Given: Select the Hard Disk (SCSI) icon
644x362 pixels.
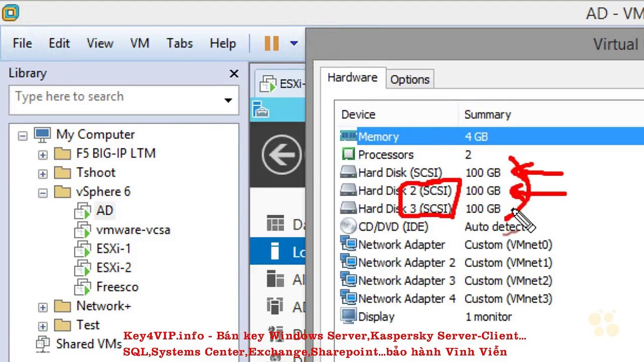Looking at the screenshot, I should click(348, 172).
